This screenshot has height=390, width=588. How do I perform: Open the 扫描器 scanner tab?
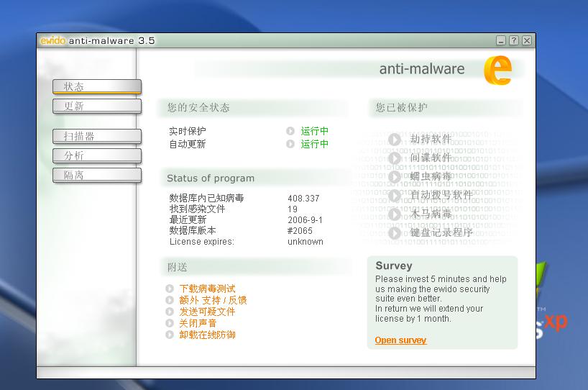(97, 136)
